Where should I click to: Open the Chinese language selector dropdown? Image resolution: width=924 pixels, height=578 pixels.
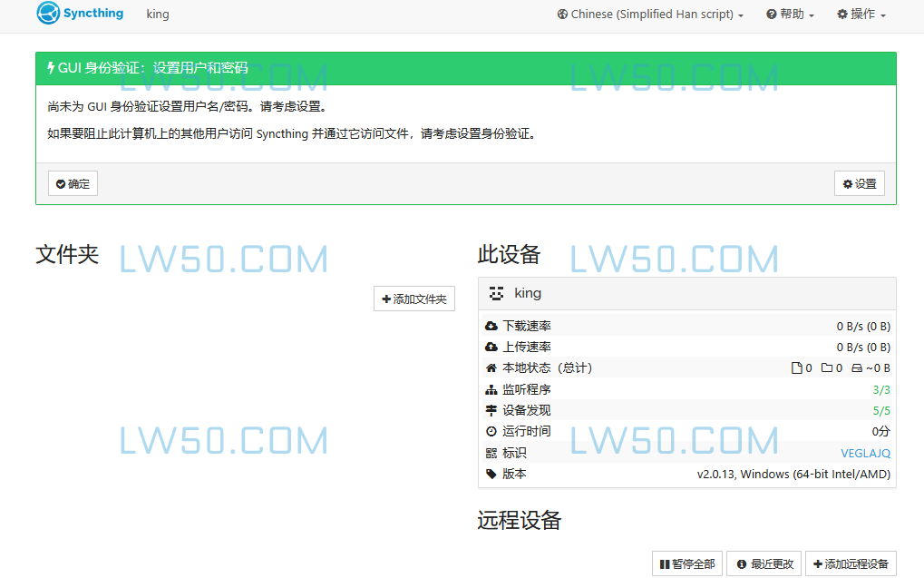click(649, 14)
